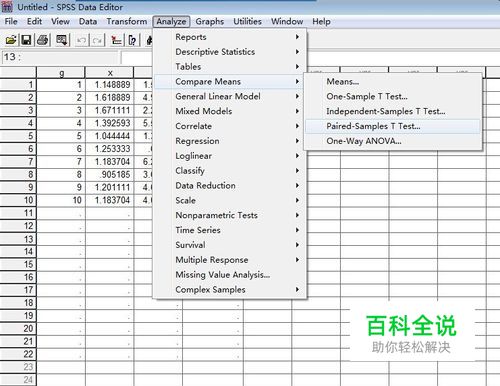
Task: Select column header x
Action: pyautogui.click(x=110, y=73)
